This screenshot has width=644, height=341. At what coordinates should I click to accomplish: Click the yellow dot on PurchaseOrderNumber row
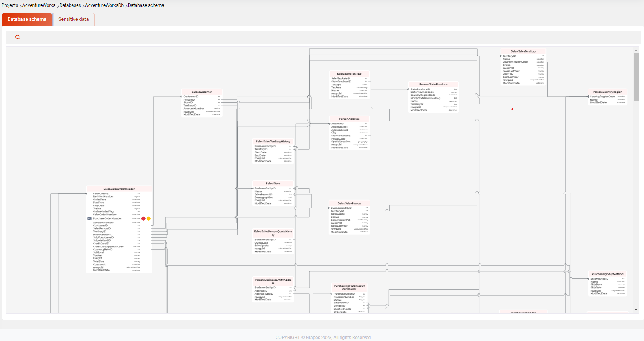point(148,218)
